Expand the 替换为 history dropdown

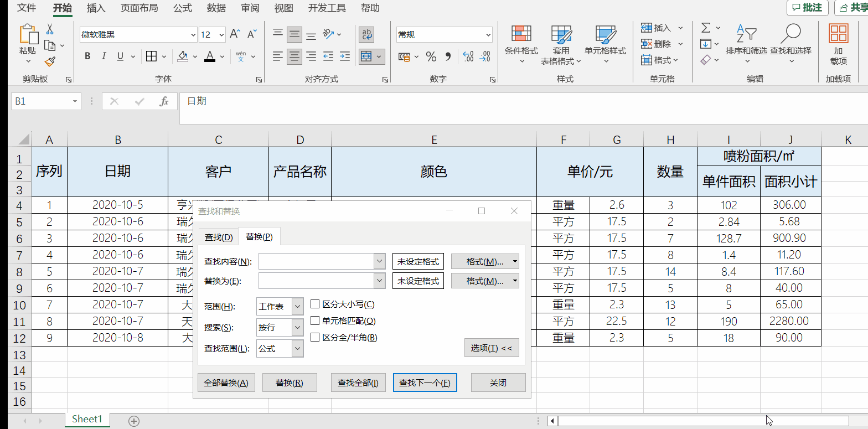tap(380, 281)
